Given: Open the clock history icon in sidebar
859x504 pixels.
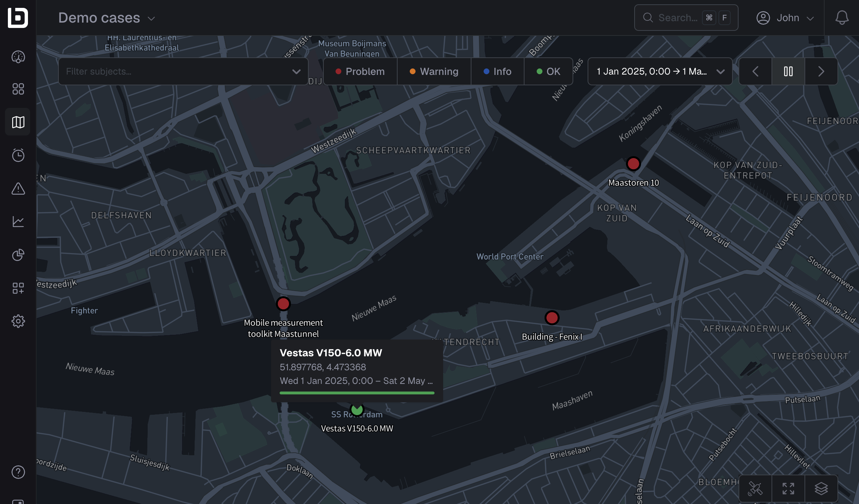Looking at the screenshot, I should click(18, 155).
